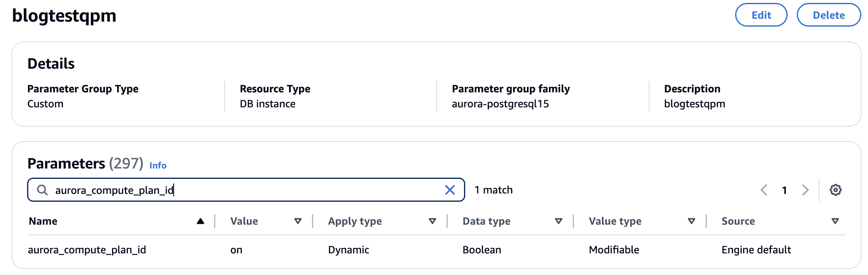Focus the parameter search input field
The width and height of the screenshot is (868, 275).
pos(246,190)
